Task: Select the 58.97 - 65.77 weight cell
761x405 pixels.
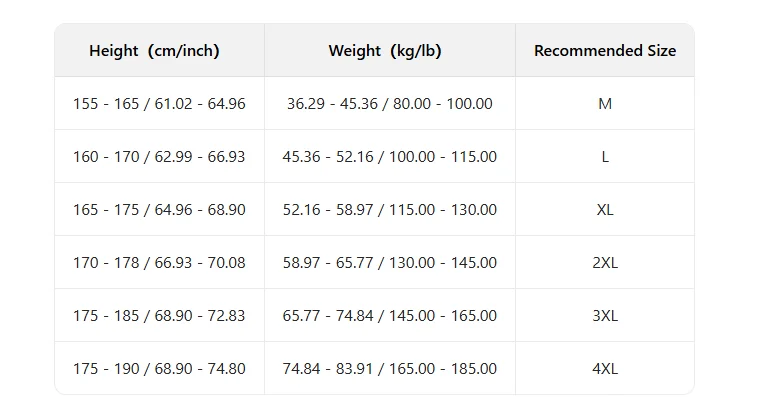Action: pos(389,263)
